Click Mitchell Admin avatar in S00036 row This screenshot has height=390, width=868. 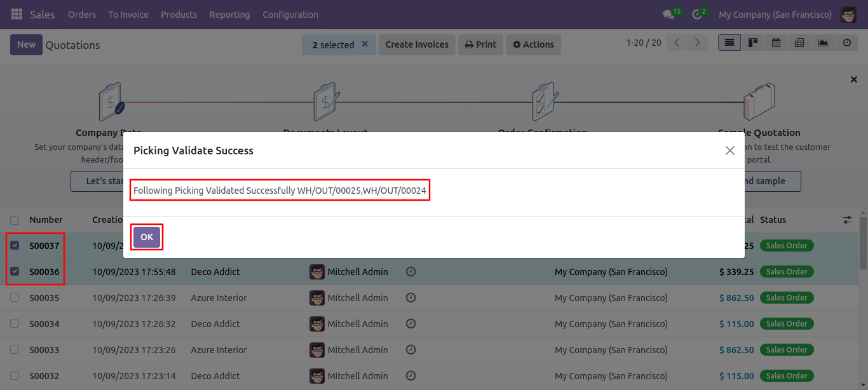point(317,272)
